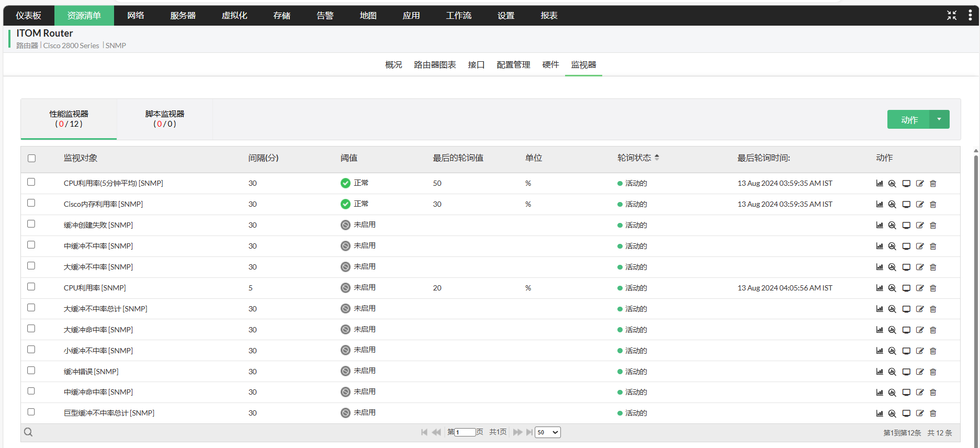Open the 工作流 menu
Viewport: 980px width, 448px height.
pyautogui.click(x=458, y=15)
